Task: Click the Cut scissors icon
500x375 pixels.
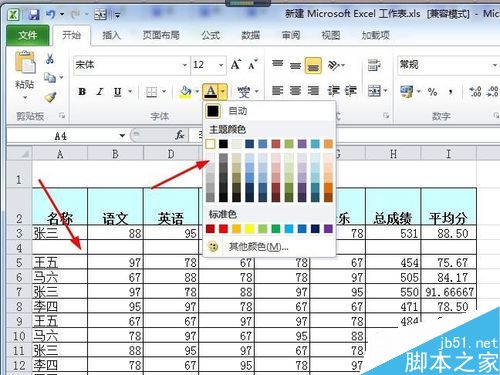Action: tap(50, 59)
